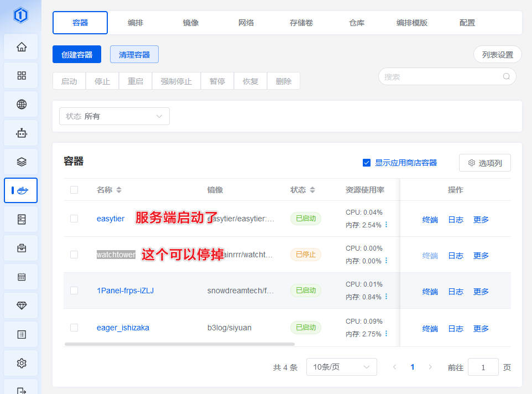Switch to the 镜像 tab
The height and width of the screenshot is (394, 532).
[x=190, y=23]
